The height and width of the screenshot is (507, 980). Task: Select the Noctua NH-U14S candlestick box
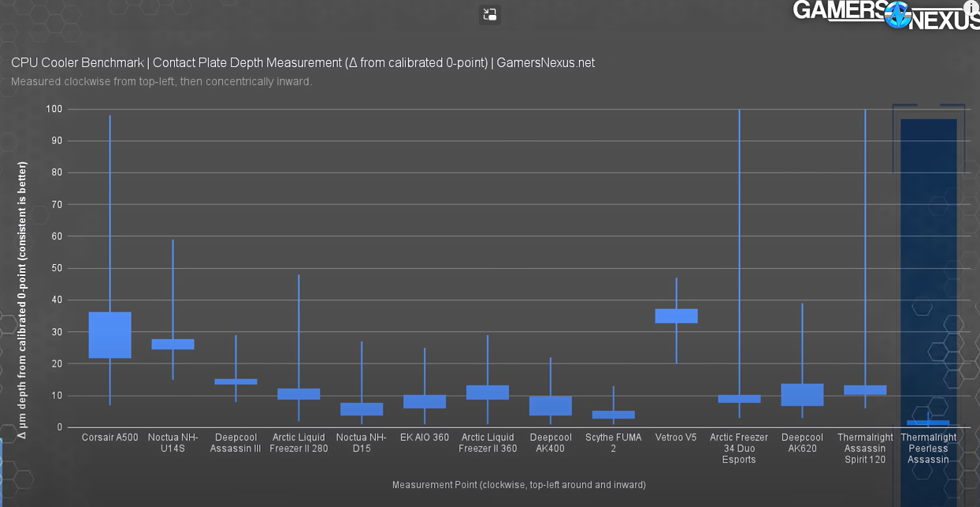(173, 344)
